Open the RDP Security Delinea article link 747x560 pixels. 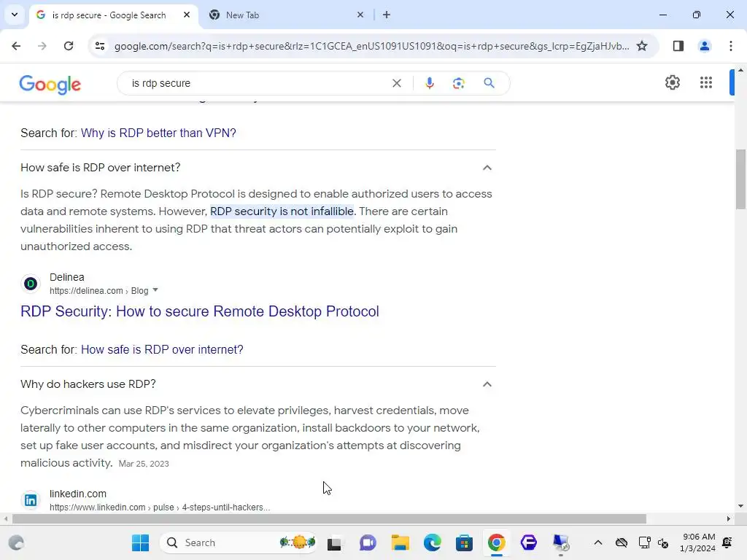tap(200, 311)
